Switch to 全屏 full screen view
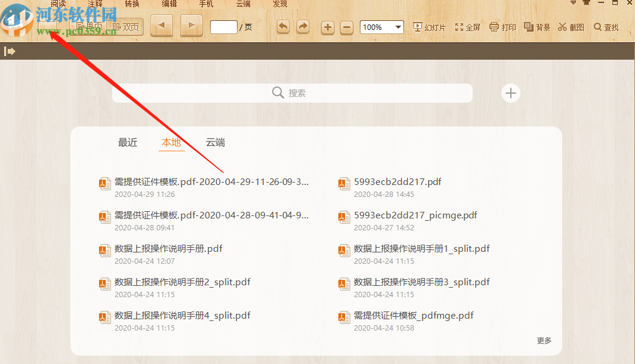 click(467, 27)
